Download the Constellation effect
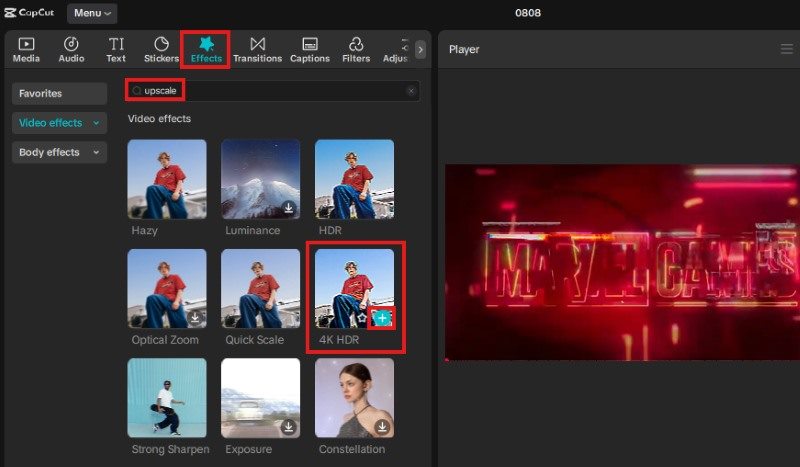 coord(382,427)
